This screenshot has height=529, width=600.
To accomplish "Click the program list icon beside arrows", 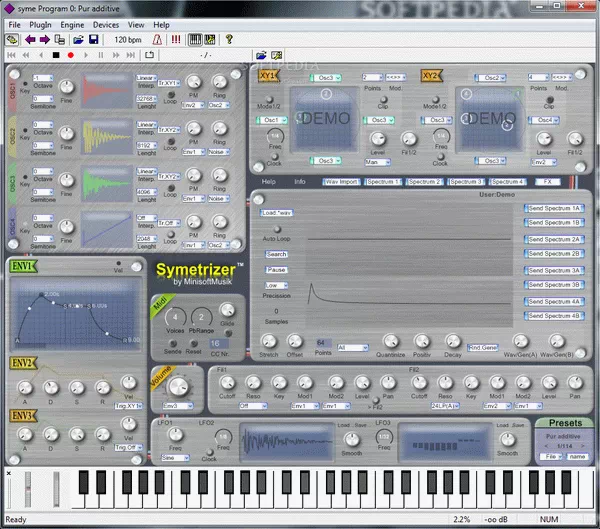I will click(59, 39).
